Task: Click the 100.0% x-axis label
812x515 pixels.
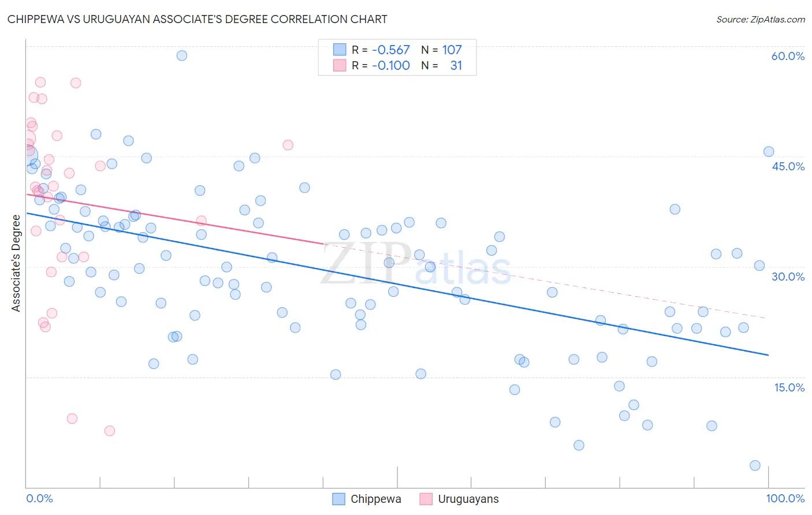Action: click(x=785, y=498)
